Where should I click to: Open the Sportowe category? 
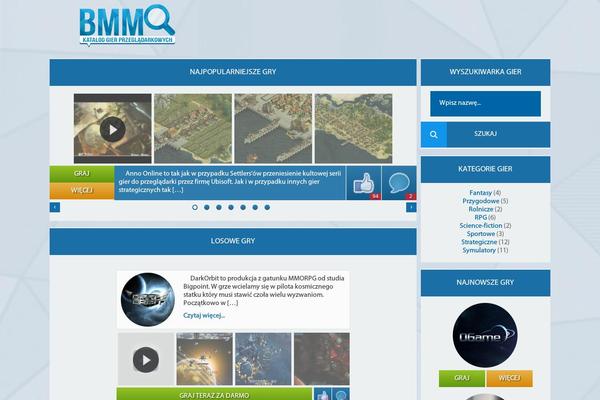[x=481, y=233]
